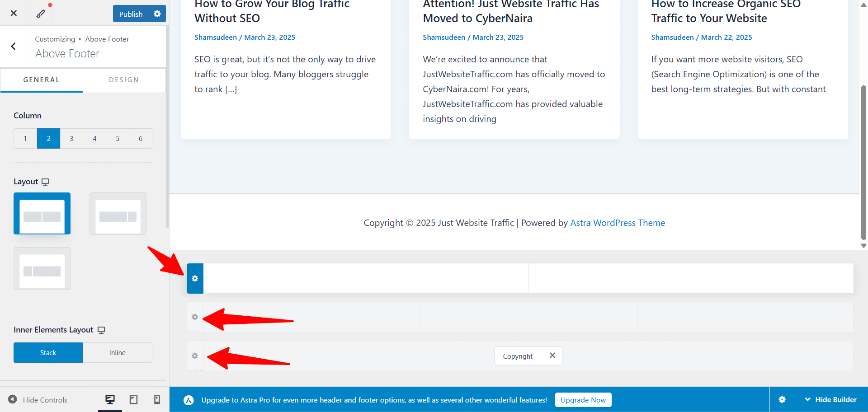The height and width of the screenshot is (412, 868).
Task: Click the Upgrade Now button
Action: coord(583,399)
